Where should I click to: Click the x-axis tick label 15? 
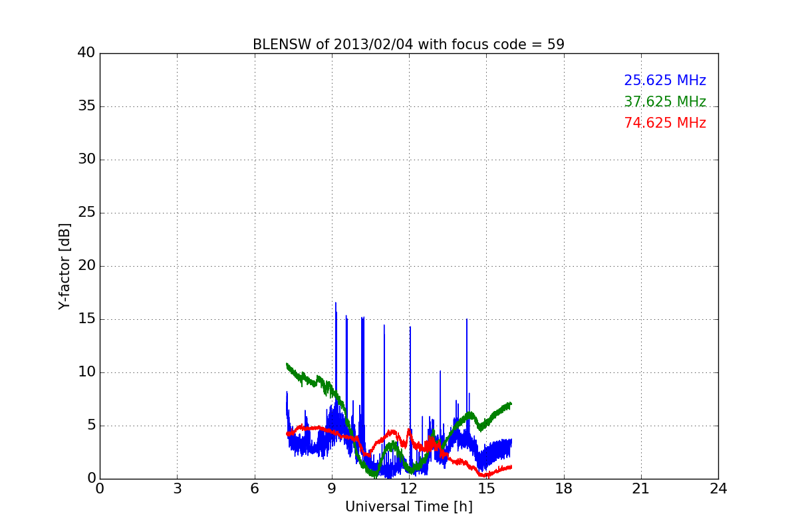pyautogui.click(x=486, y=489)
